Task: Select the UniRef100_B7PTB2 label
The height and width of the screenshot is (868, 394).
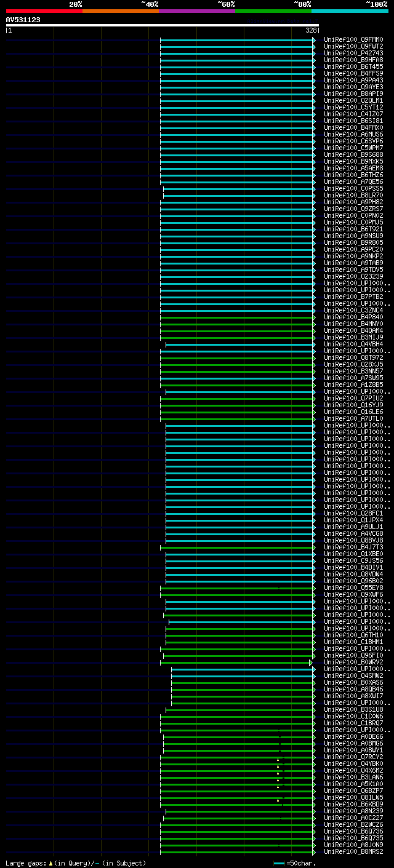Action: (x=353, y=297)
